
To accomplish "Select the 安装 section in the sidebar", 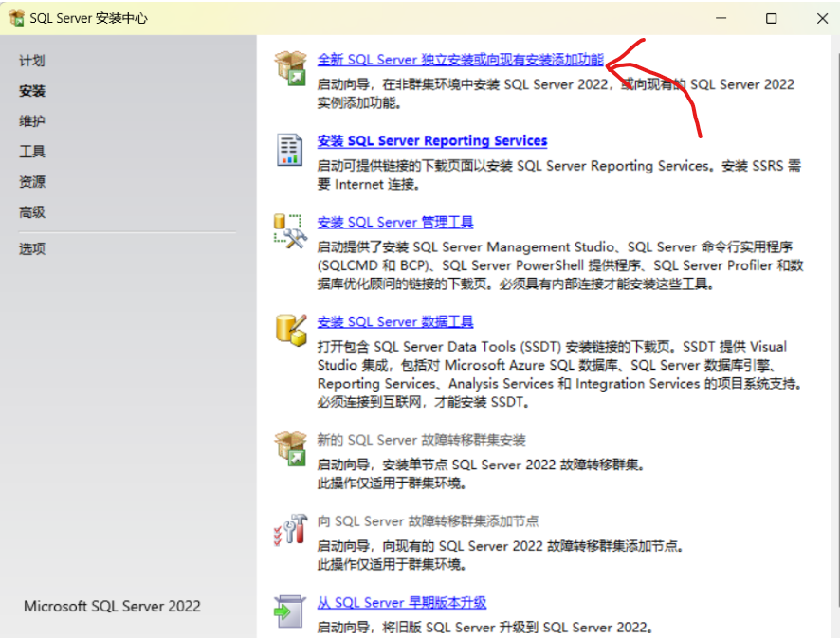I will pos(34,91).
